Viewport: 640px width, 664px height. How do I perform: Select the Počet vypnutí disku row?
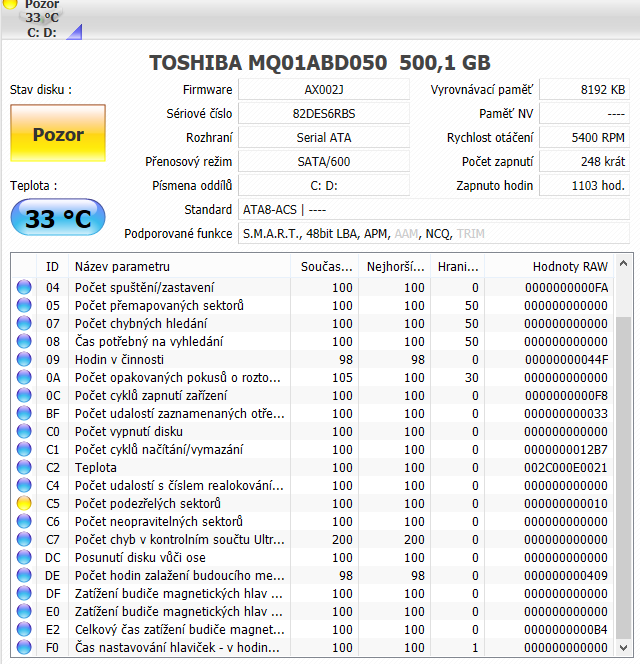313,431
